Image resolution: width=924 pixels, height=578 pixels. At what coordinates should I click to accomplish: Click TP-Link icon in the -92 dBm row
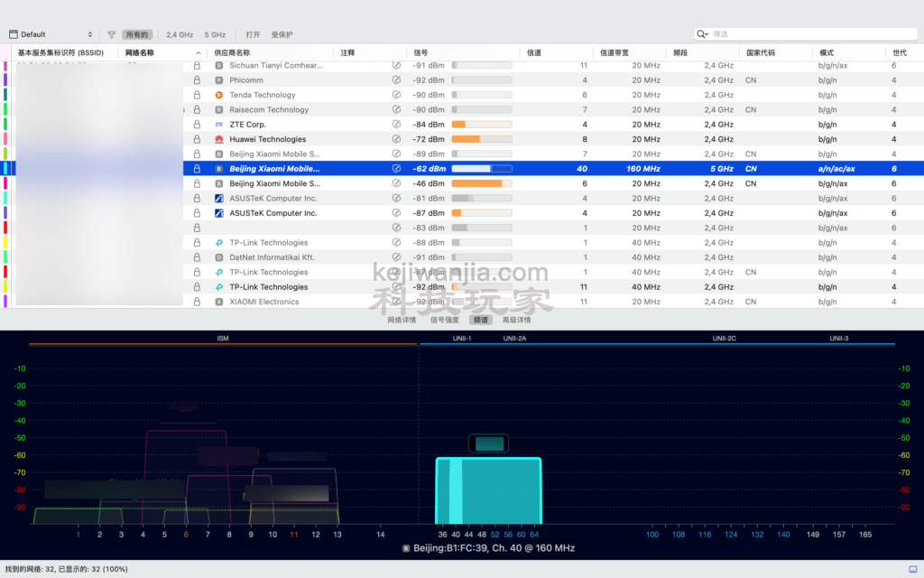[219, 286]
